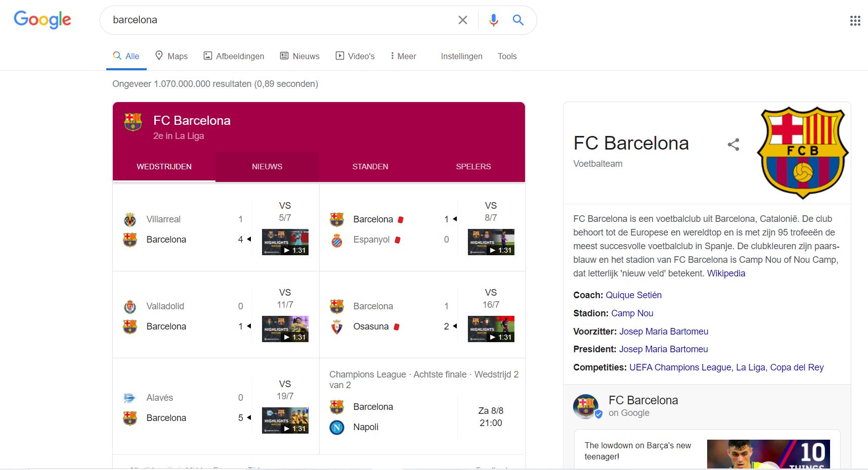This screenshot has width=868, height=470.
Task: Click the Napoli club badge
Action: (x=337, y=428)
